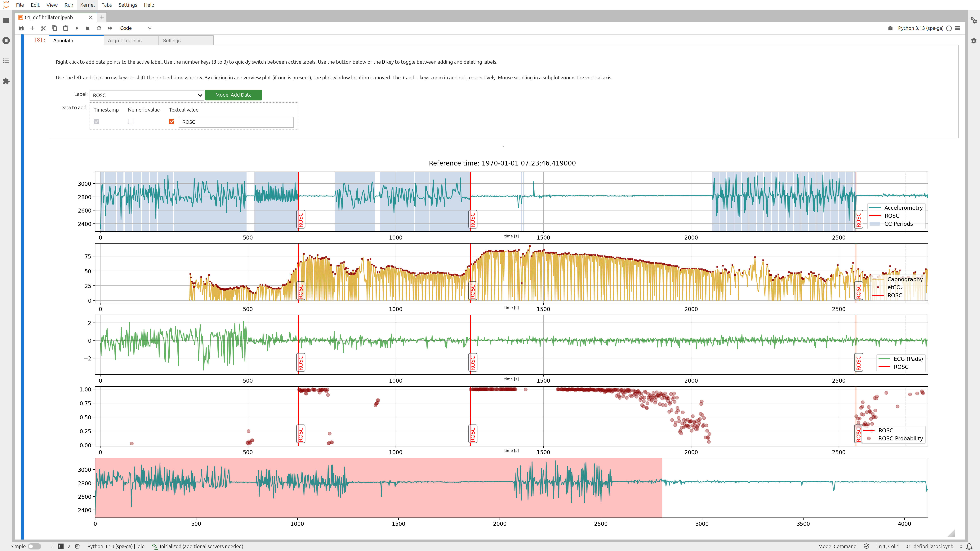The height and width of the screenshot is (551, 980).
Task: Uncheck the Textual value checkbox
Action: tap(171, 122)
